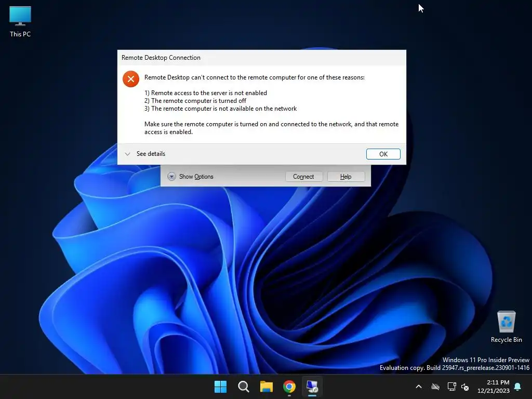Click the red error icon in the dialog
The width and height of the screenshot is (532, 399).
coord(130,79)
